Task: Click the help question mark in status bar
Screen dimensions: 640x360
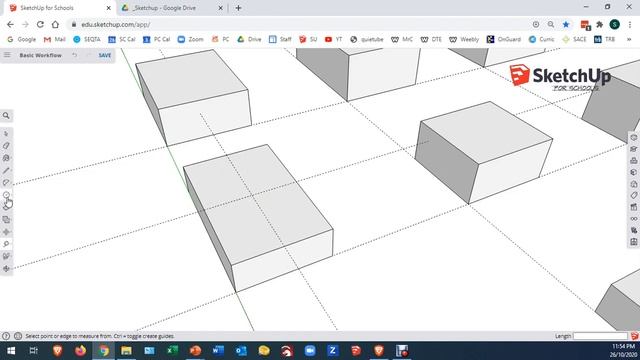Action: [x=6, y=336]
